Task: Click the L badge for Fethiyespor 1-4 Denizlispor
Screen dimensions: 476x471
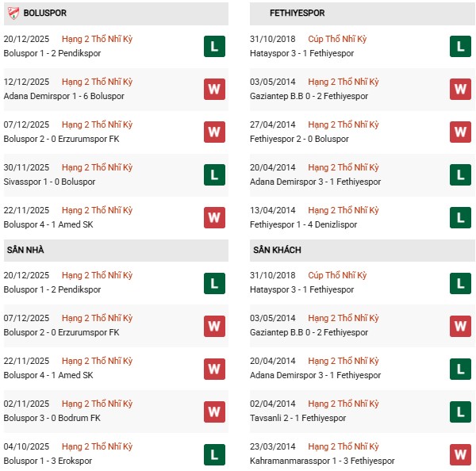Action: pyautogui.click(x=461, y=217)
